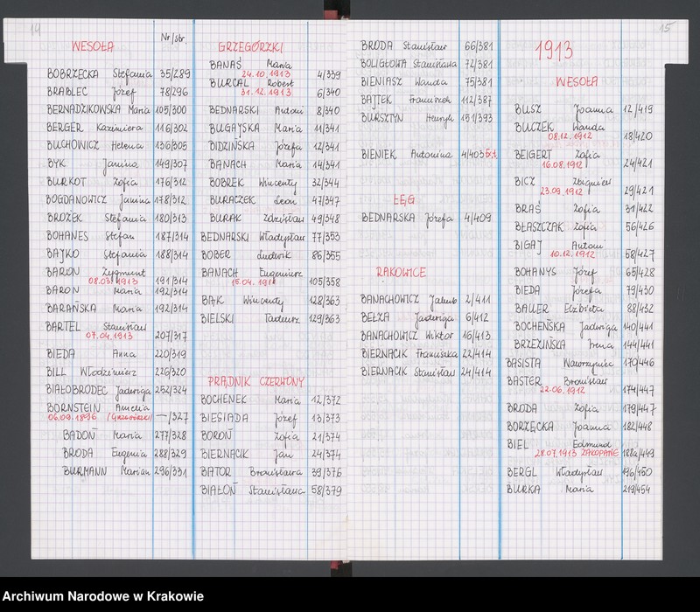Screen dimensions: 700x612
Task: Click page number 14 at top left
Action: pyautogui.click(x=36, y=30)
